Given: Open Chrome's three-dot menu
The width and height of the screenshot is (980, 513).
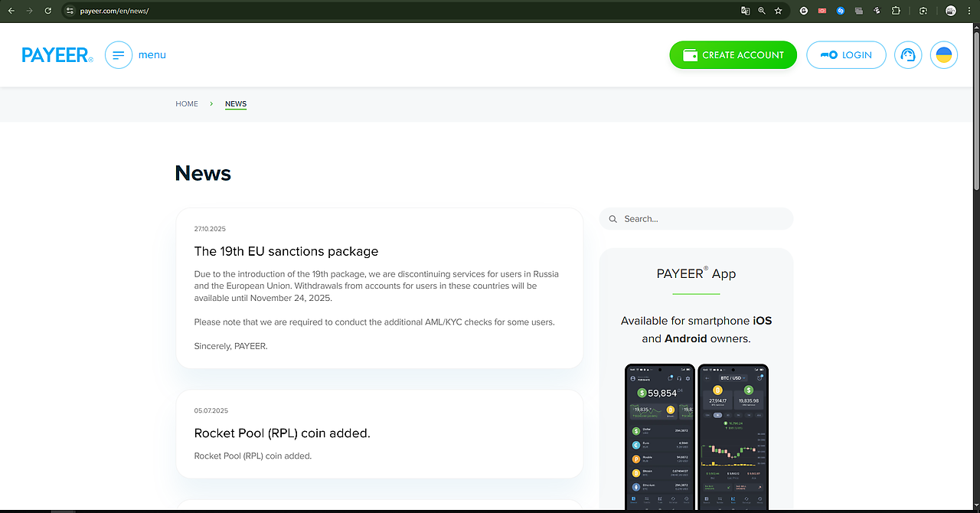Looking at the screenshot, I should (971, 11).
